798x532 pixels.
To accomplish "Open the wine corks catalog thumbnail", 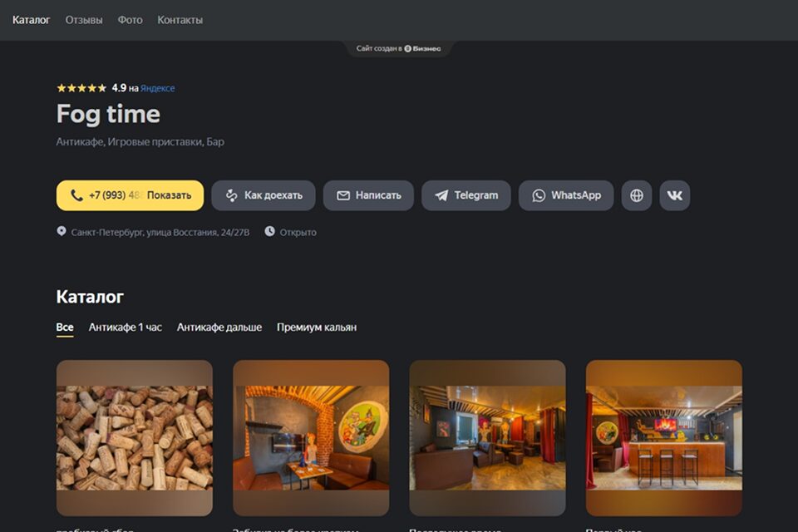I will (135, 437).
